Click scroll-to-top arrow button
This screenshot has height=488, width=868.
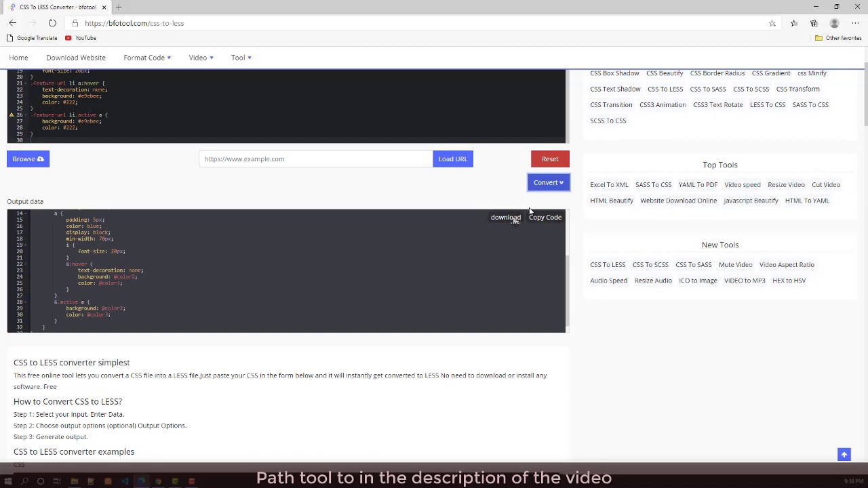[x=844, y=455]
